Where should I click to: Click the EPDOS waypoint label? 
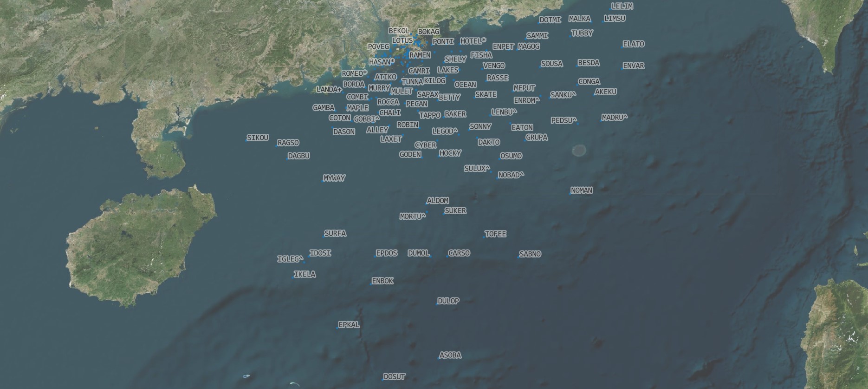pyautogui.click(x=387, y=253)
